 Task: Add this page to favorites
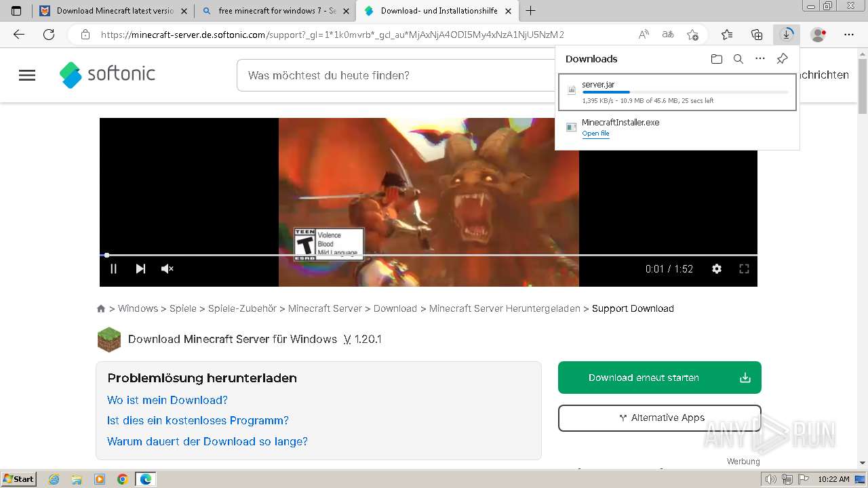692,35
